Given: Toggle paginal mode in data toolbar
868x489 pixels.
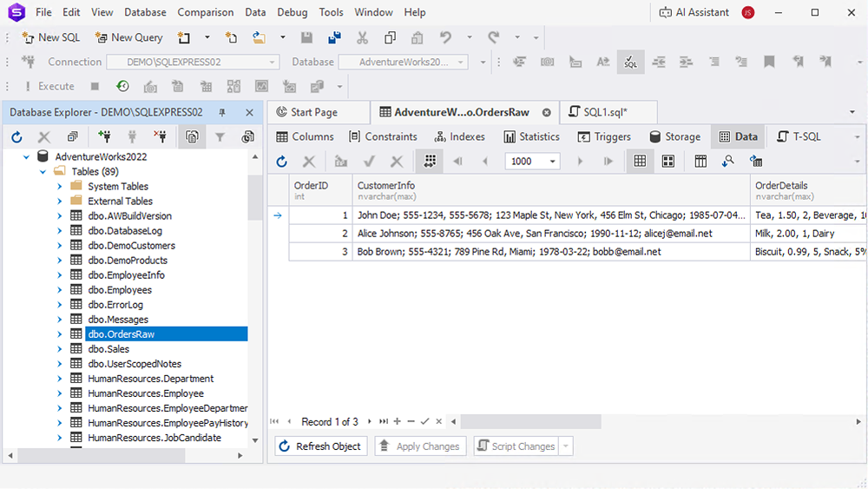Looking at the screenshot, I should point(428,162).
